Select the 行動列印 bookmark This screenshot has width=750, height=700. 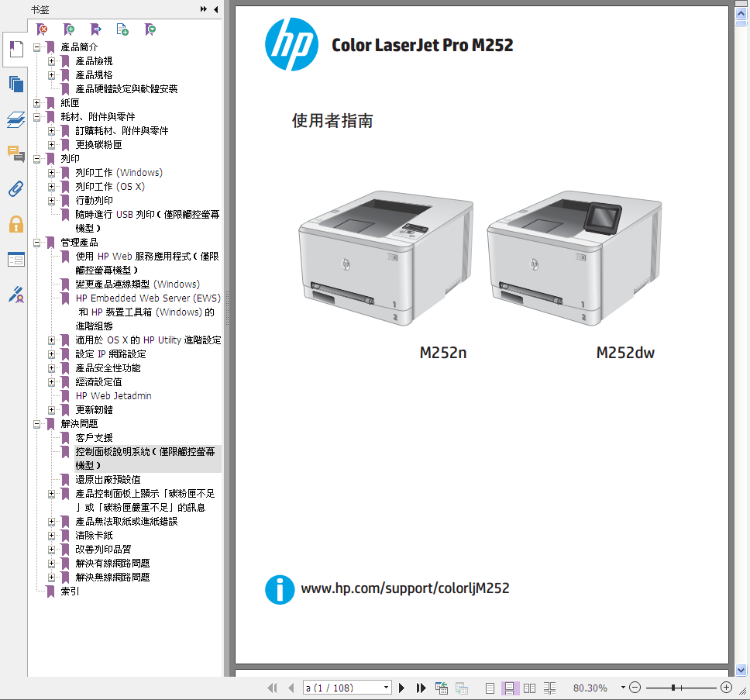[95, 201]
